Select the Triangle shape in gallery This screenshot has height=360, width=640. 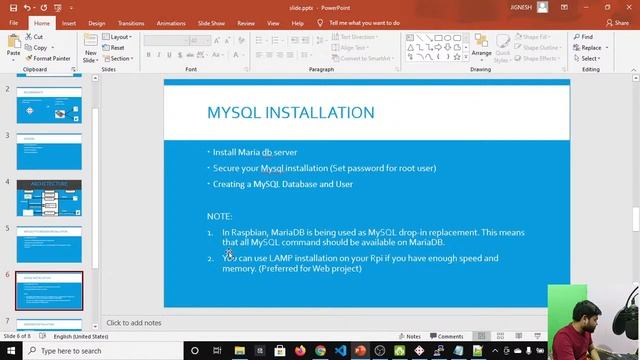click(x=410, y=47)
